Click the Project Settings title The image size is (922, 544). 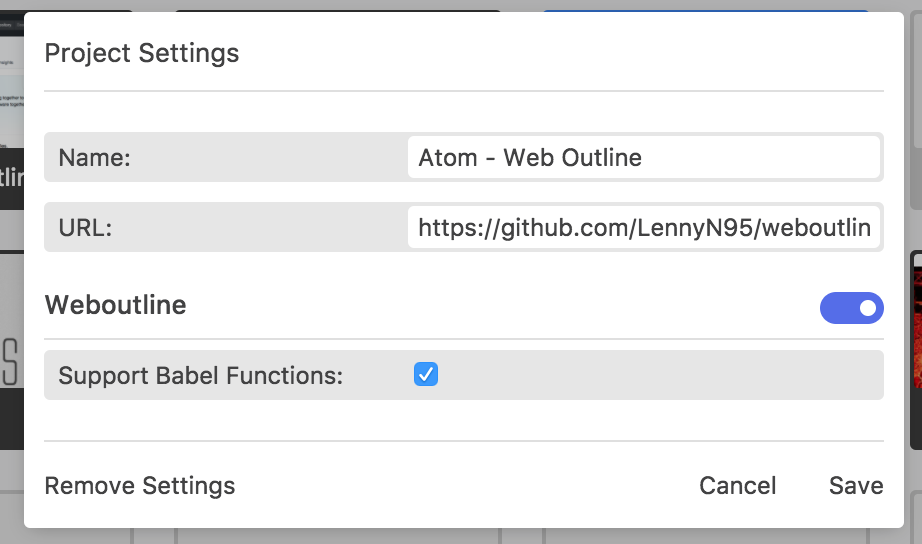[142, 53]
